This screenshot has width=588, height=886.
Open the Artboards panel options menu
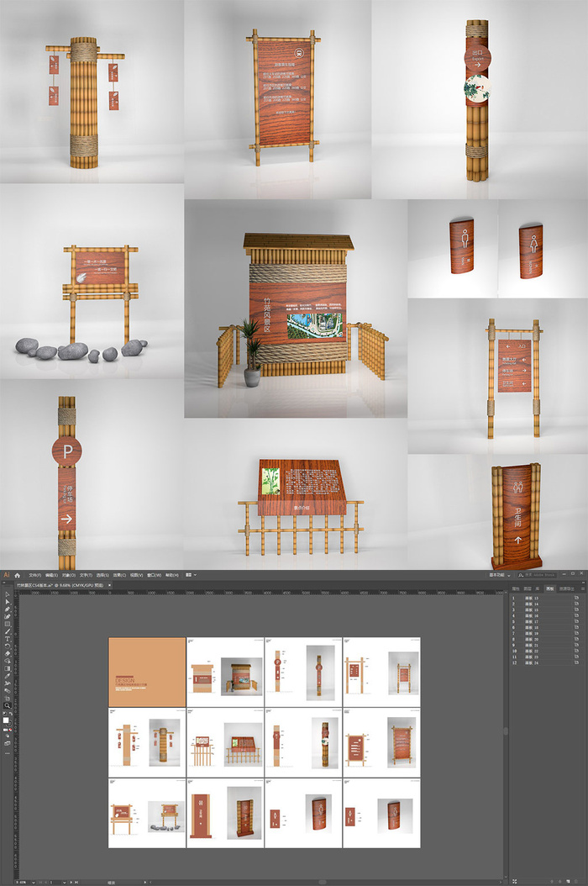point(583,588)
